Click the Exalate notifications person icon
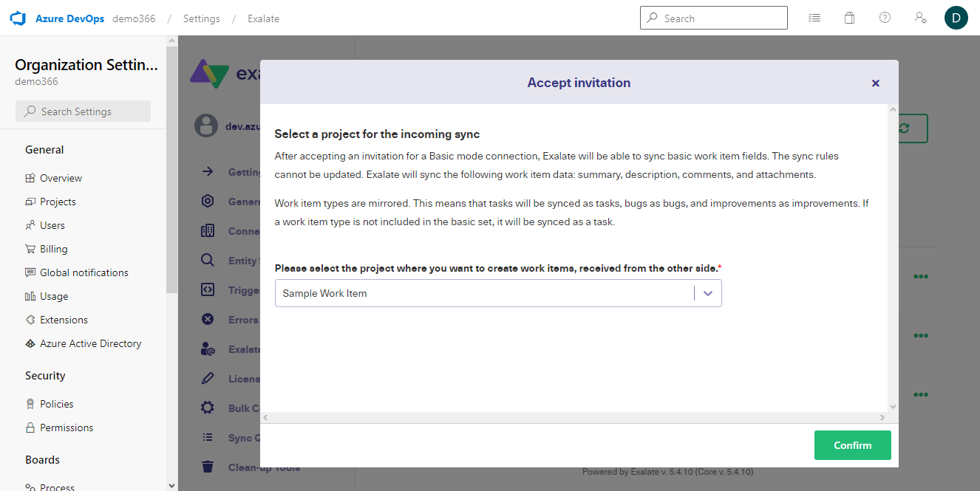 point(208,348)
